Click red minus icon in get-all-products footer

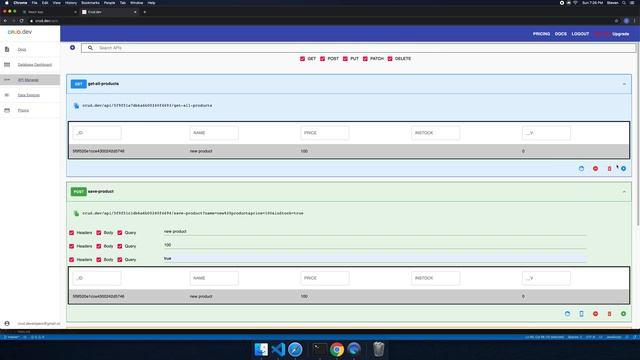(x=596, y=169)
